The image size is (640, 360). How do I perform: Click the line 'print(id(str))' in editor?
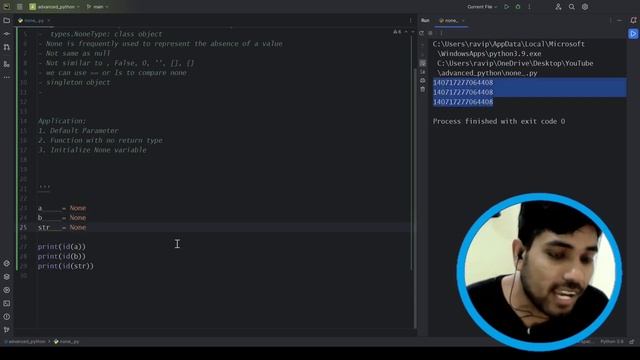pos(65,266)
